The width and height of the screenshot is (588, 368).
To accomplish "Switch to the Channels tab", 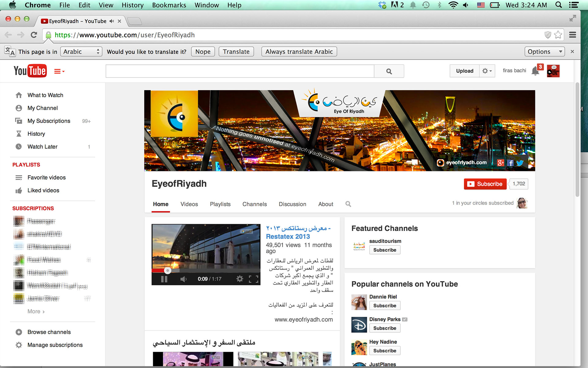I will tap(254, 204).
